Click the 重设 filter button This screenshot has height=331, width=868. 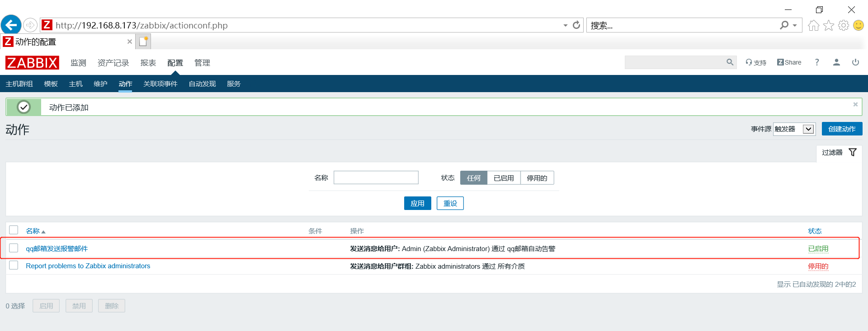point(450,203)
